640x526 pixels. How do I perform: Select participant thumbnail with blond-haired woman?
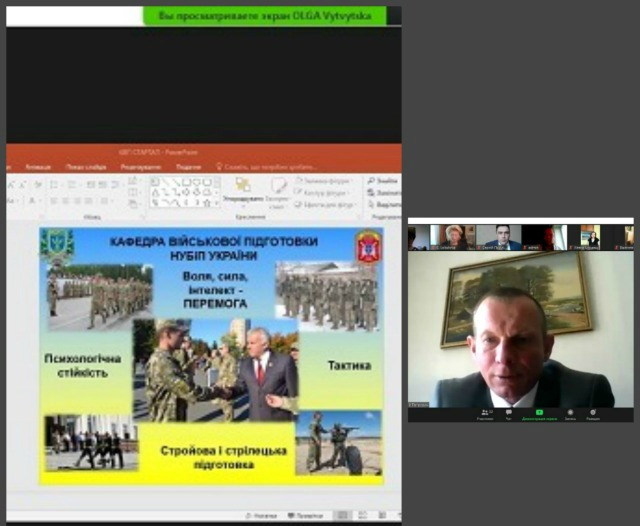(x=453, y=237)
